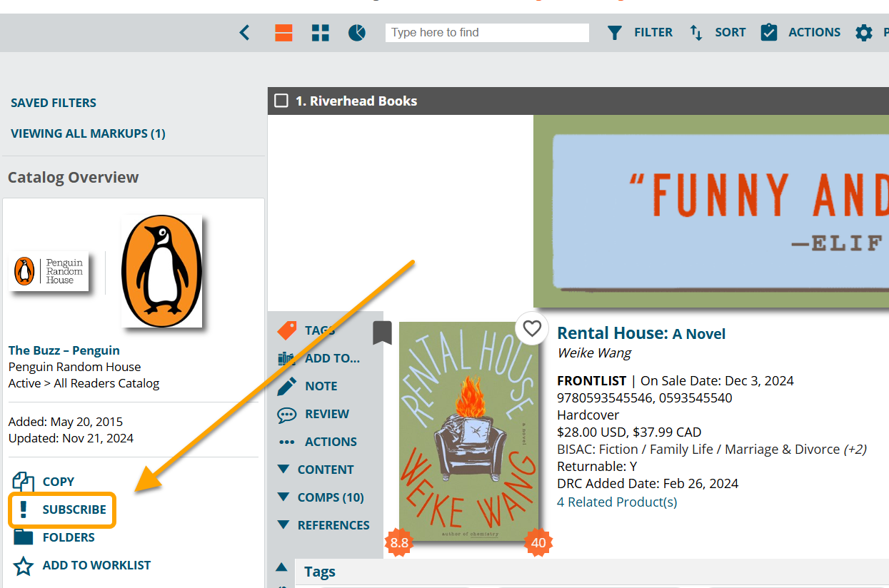Click the funnel Filter icon
889x588 pixels.
[615, 32]
